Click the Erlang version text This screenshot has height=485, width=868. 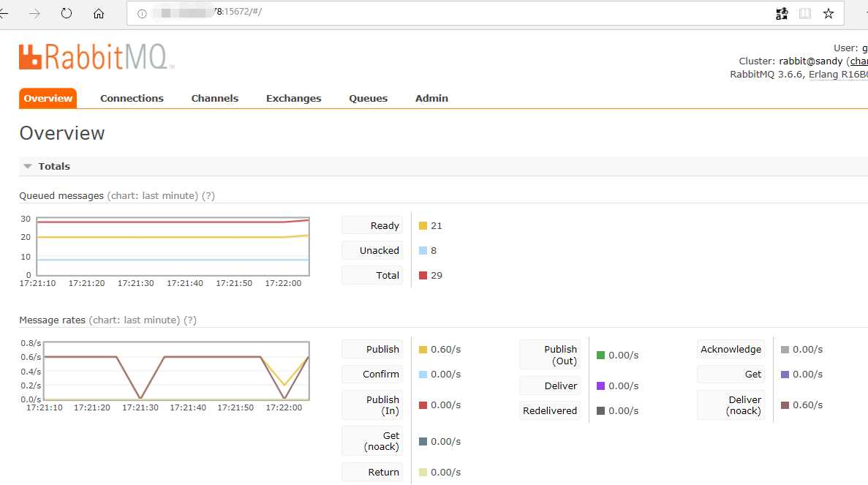(838, 74)
